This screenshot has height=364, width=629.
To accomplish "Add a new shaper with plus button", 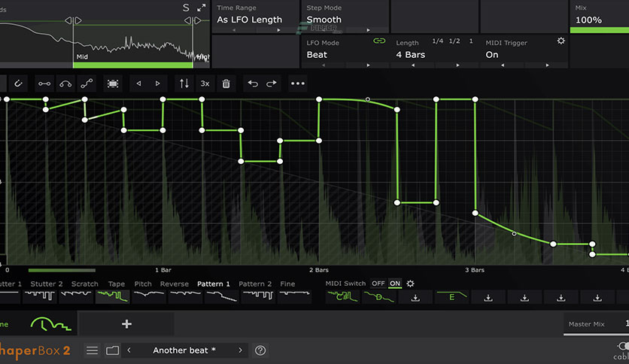I will 126,324.
